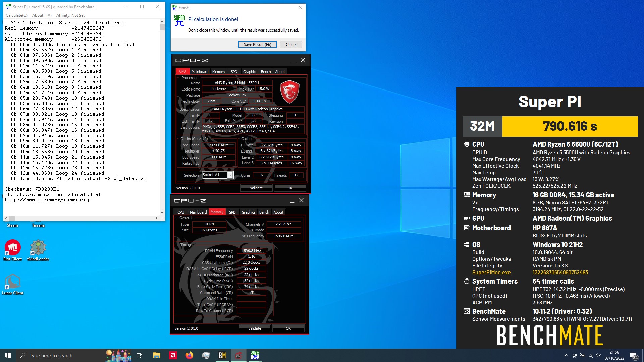Open the Lunar Client desktop shortcut

13,284
